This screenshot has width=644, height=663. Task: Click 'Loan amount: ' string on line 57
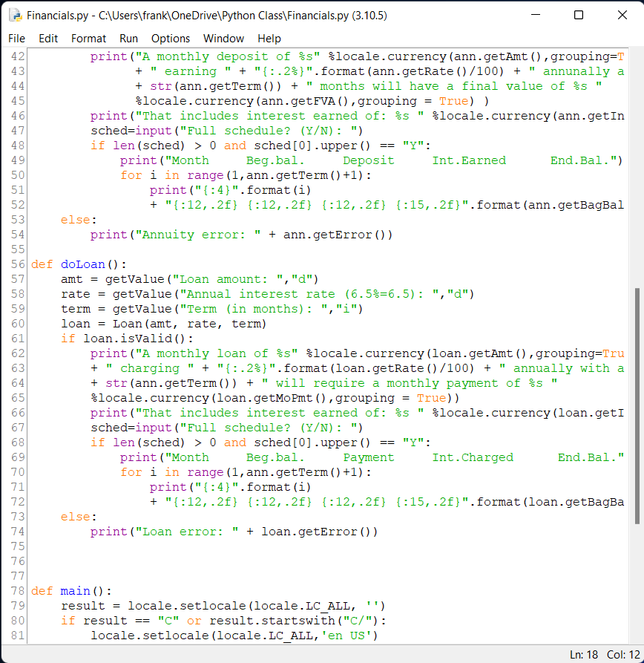pos(228,279)
